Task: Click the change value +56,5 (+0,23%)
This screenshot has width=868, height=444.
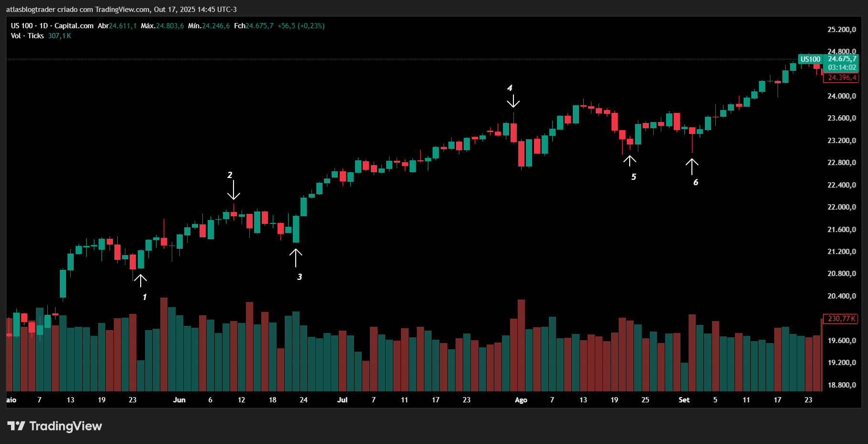Action: coord(301,26)
